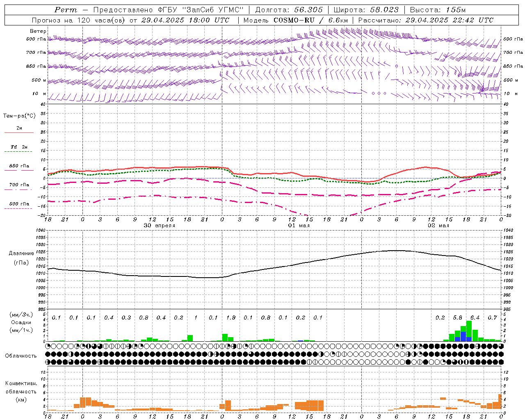Click the station name "Perm" in the header

point(66,10)
